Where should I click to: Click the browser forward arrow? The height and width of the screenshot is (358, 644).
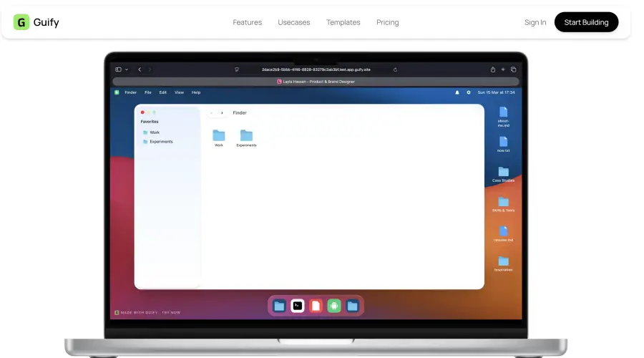pos(150,69)
